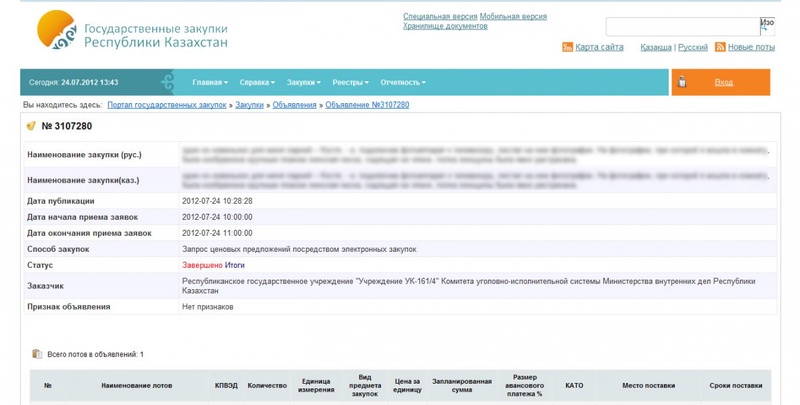800x405 pixels.
Task: Click the Место поставки column header
Action: pyautogui.click(x=648, y=386)
